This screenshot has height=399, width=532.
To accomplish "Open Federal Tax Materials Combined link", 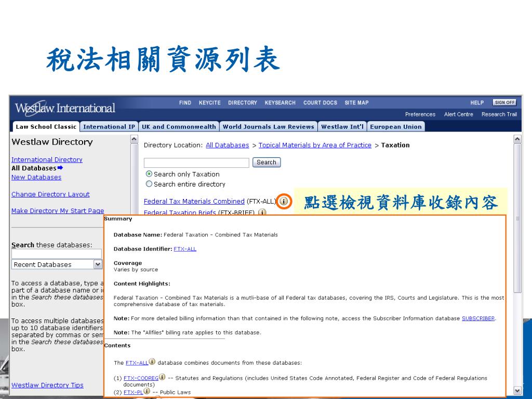I will 194,201.
